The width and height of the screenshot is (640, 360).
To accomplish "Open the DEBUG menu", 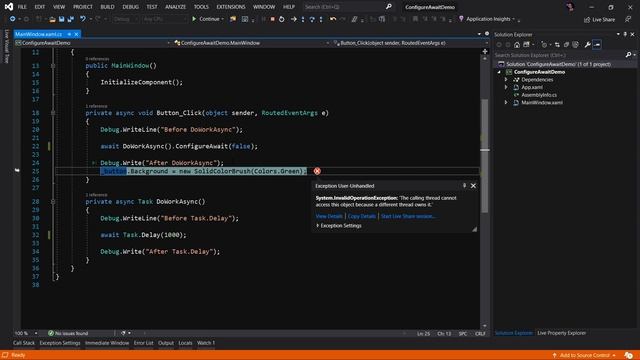I will 131,7.
